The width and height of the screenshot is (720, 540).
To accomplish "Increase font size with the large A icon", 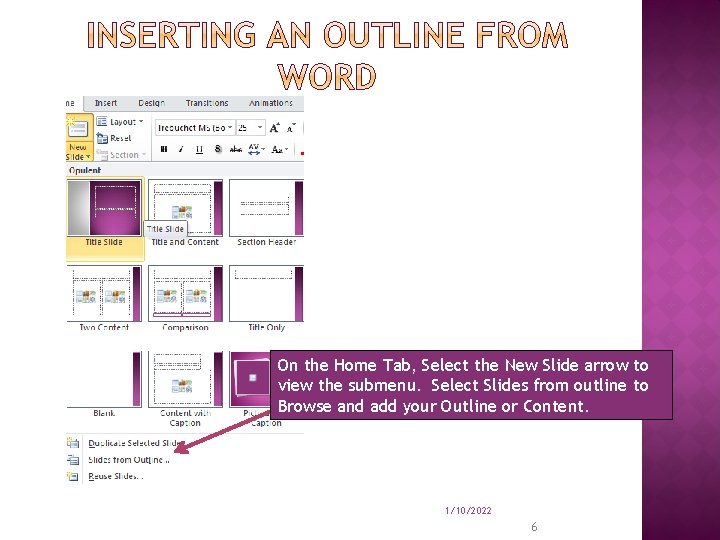I will coord(275,128).
